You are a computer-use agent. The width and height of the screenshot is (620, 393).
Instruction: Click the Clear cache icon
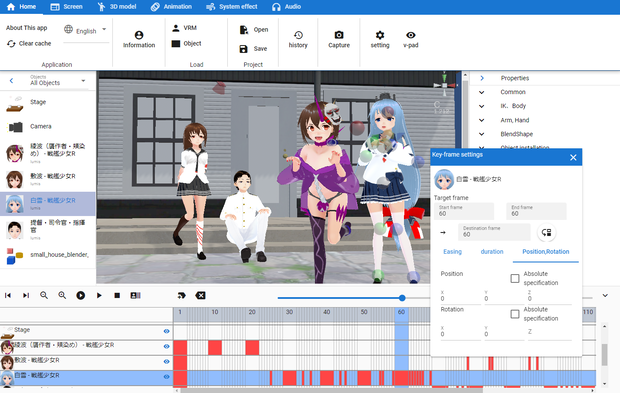[x=11, y=43]
